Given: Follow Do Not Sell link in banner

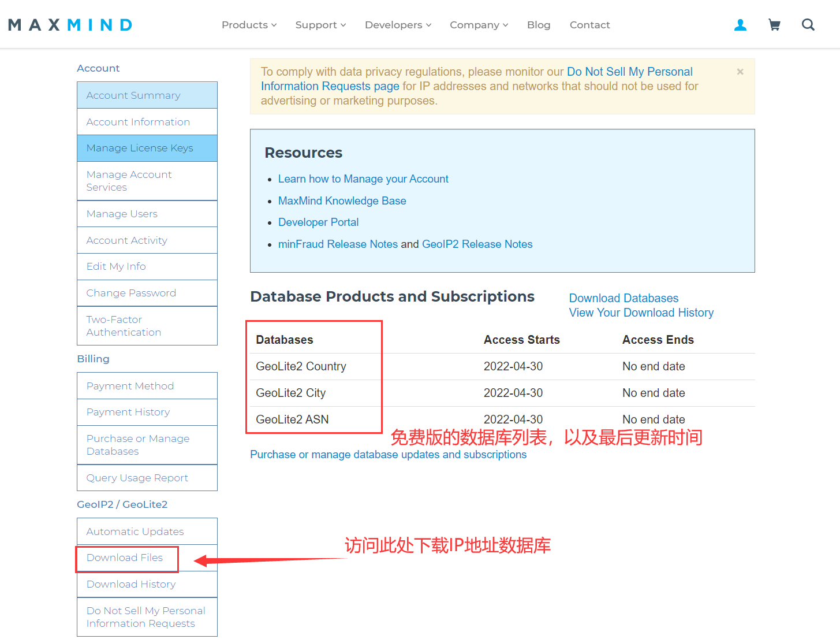Looking at the screenshot, I should pyautogui.click(x=630, y=72).
